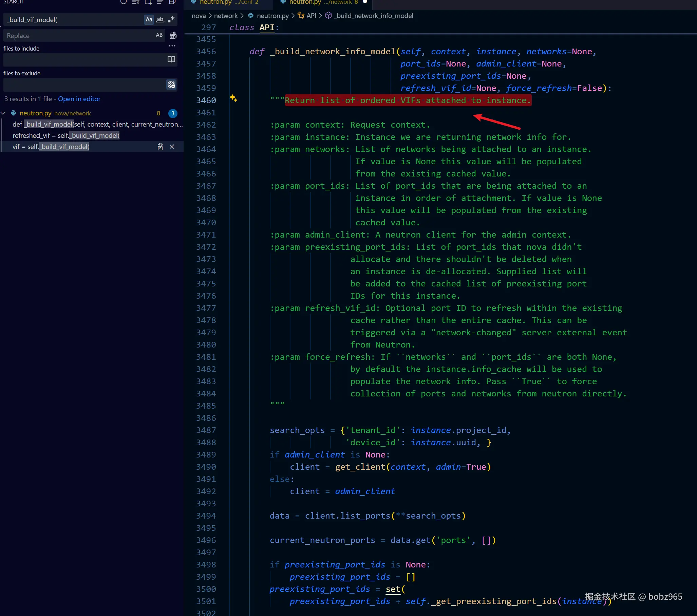Viewport: 697px width, 616px height.
Task: Click replace icon on vif result row
Action: (x=160, y=147)
